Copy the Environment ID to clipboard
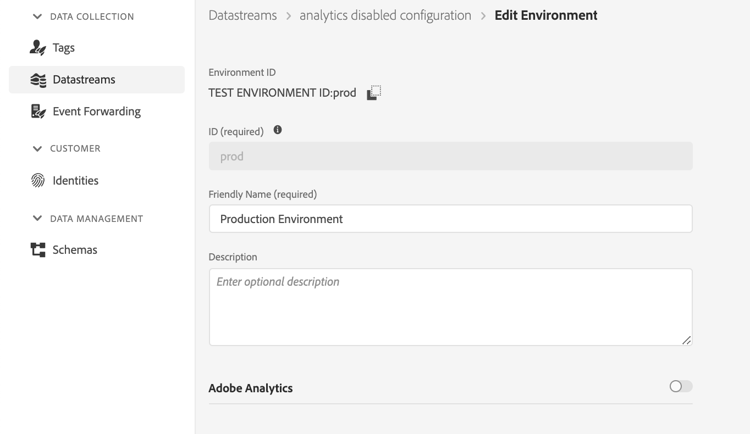750x434 pixels. (373, 93)
